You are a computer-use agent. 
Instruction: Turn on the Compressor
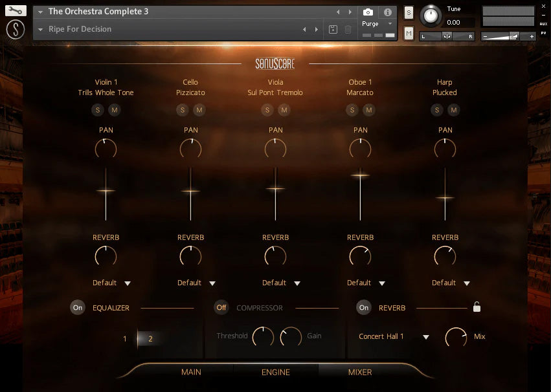[221, 307]
